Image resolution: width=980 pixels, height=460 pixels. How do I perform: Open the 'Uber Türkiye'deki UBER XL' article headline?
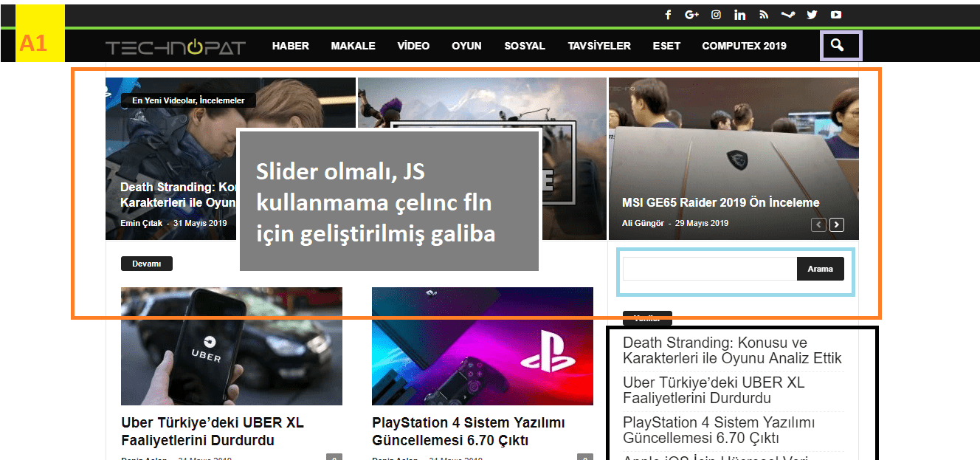[x=213, y=432]
